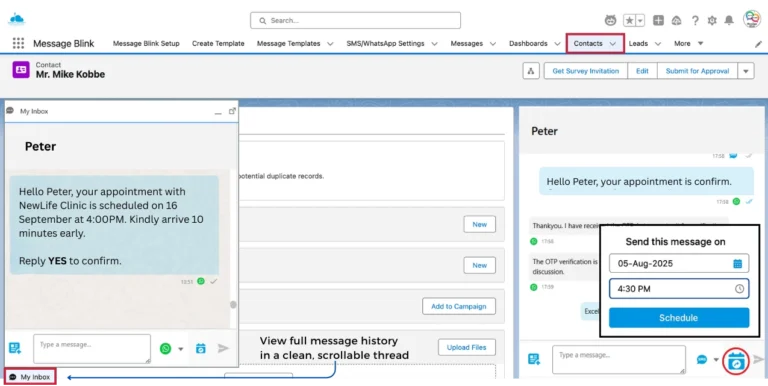Open the Trailhead cloud icon
This screenshot has height=386, width=768.
(x=676, y=20)
